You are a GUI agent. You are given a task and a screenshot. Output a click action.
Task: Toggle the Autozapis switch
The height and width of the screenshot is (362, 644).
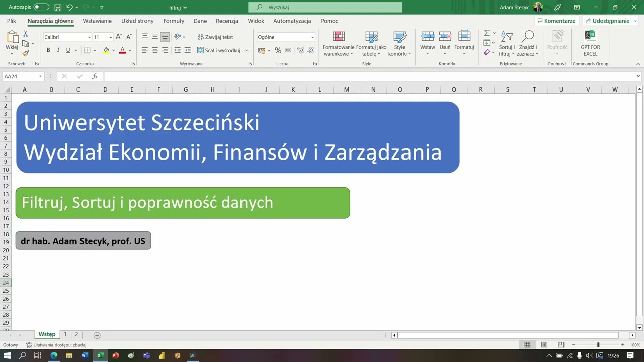click(x=41, y=7)
